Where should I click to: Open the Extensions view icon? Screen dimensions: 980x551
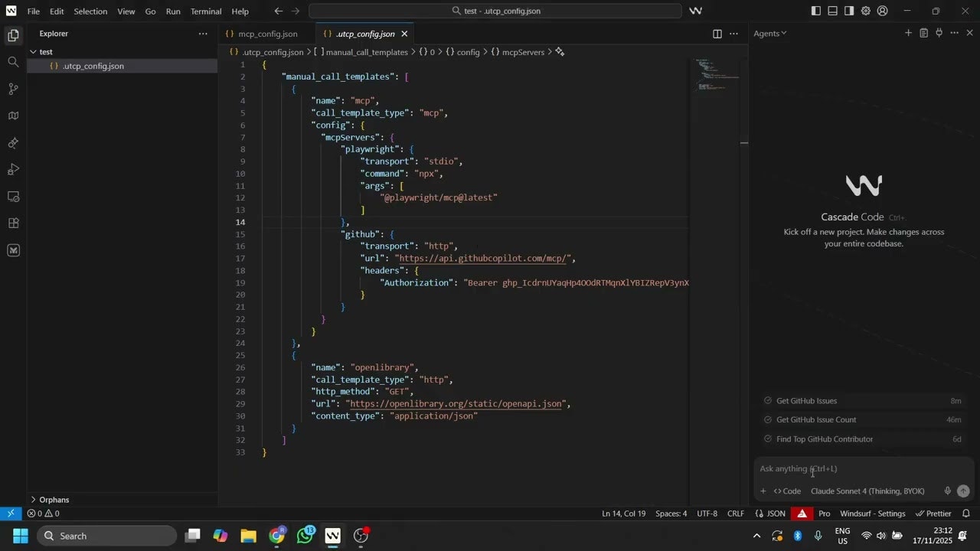(x=13, y=223)
